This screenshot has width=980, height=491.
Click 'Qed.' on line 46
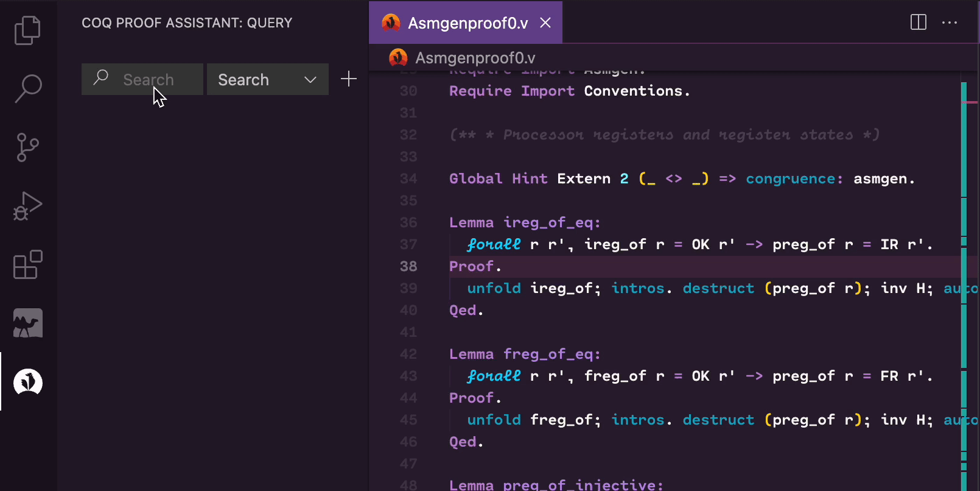(x=466, y=442)
